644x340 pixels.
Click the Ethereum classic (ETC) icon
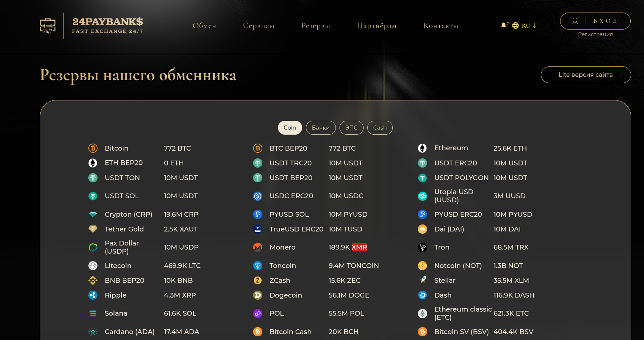pos(422,313)
